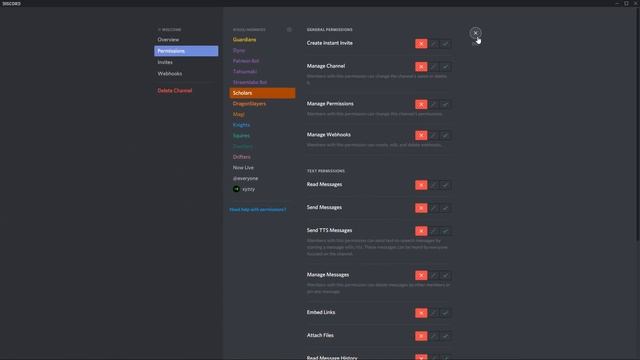Viewport: 640px width, 360px height.
Task: Select the Guardians role
Action: (x=262, y=40)
